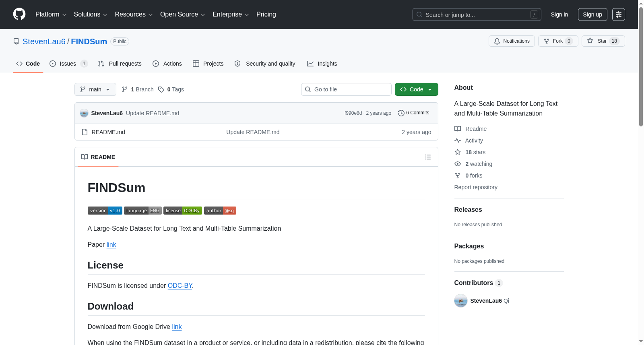
Task: Click the license ODCBy badge
Action: 183,211
